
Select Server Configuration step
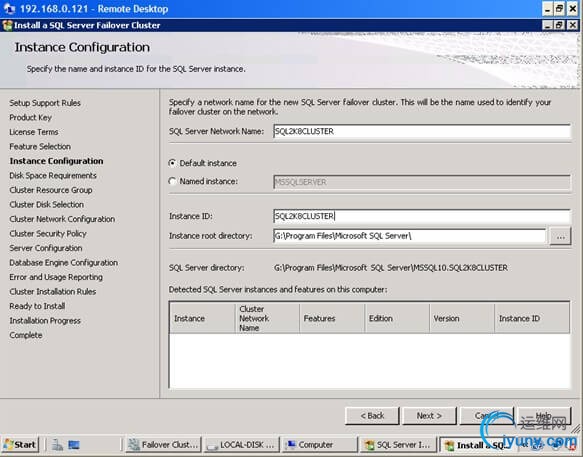46,248
